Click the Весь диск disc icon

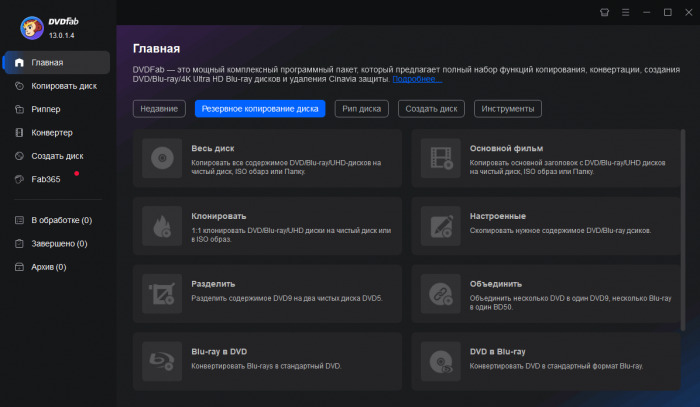(x=160, y=157)
